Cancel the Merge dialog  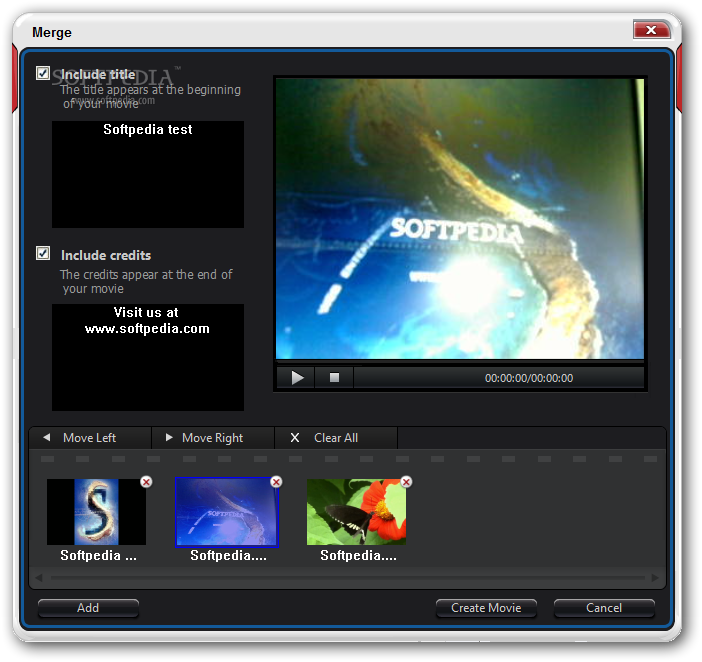click(x=604, y=608)
